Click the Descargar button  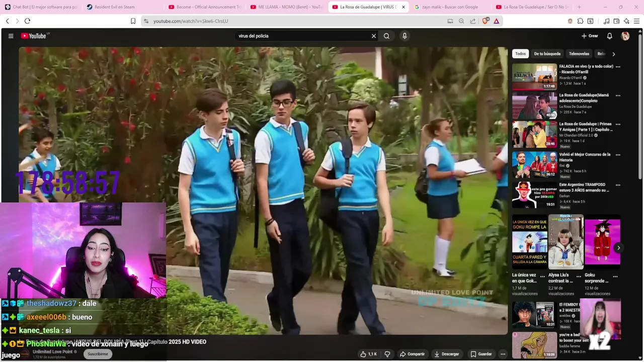pos(446,354)
